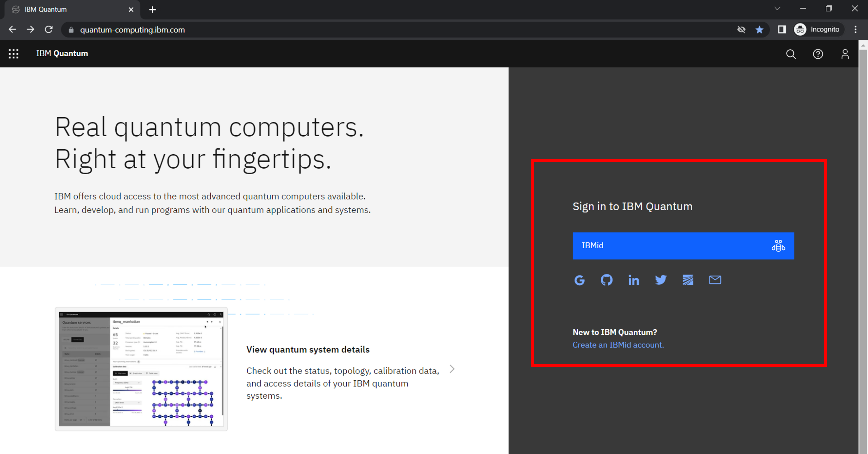Sign in with GitHub icon

pyautogui.click(x=607, y=280)
